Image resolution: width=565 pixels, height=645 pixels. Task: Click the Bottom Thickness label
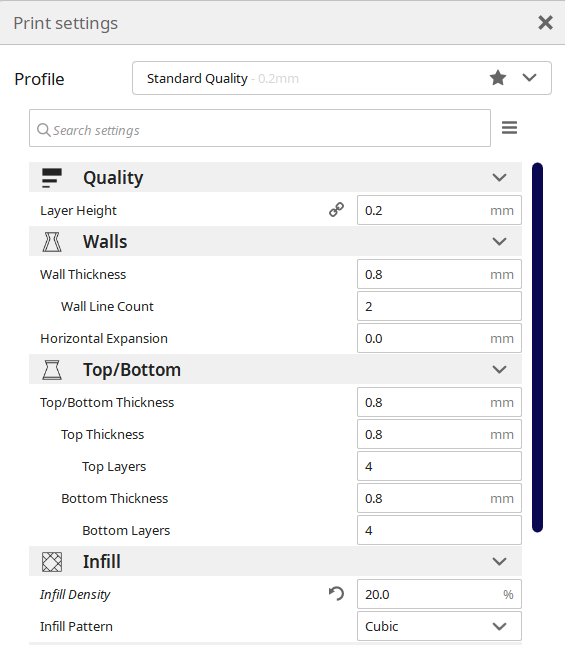[114, 499]
